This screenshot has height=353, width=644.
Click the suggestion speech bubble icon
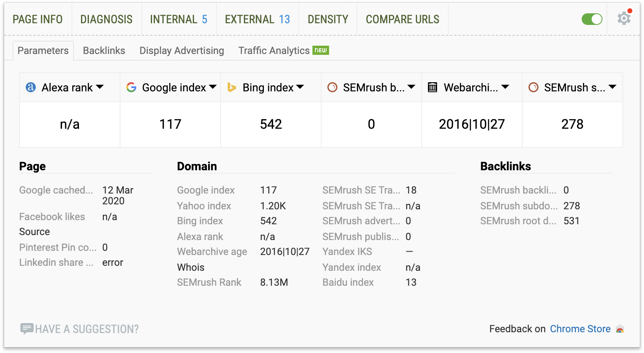pos(27,329)
